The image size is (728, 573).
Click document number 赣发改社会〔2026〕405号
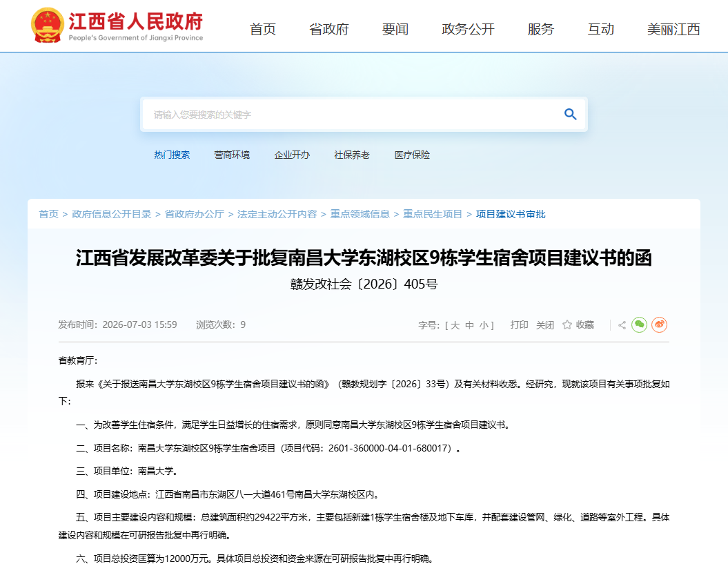[x=364, y=284]
